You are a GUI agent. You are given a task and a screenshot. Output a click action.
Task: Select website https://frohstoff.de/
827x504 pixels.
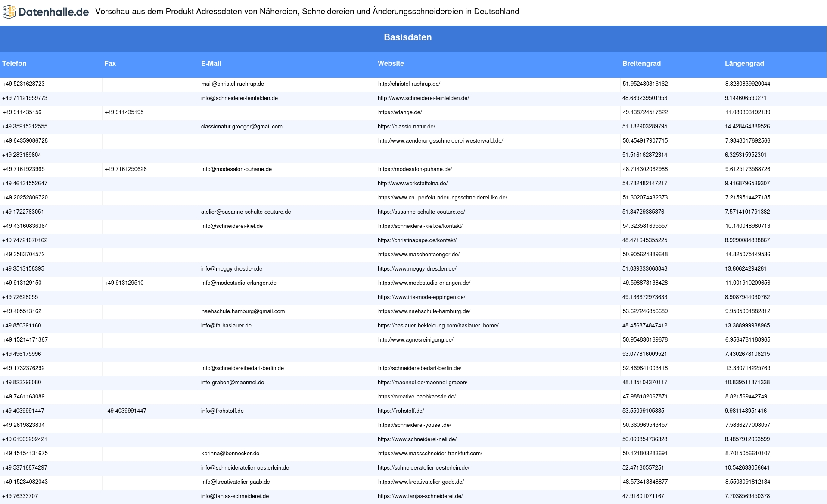[x=401, y=411]
